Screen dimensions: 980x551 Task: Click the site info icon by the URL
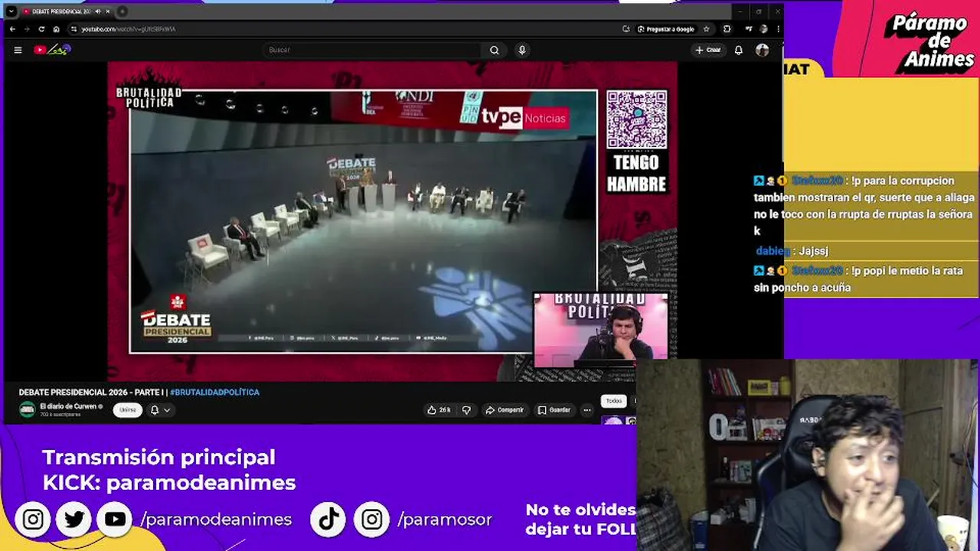(74, 29)
